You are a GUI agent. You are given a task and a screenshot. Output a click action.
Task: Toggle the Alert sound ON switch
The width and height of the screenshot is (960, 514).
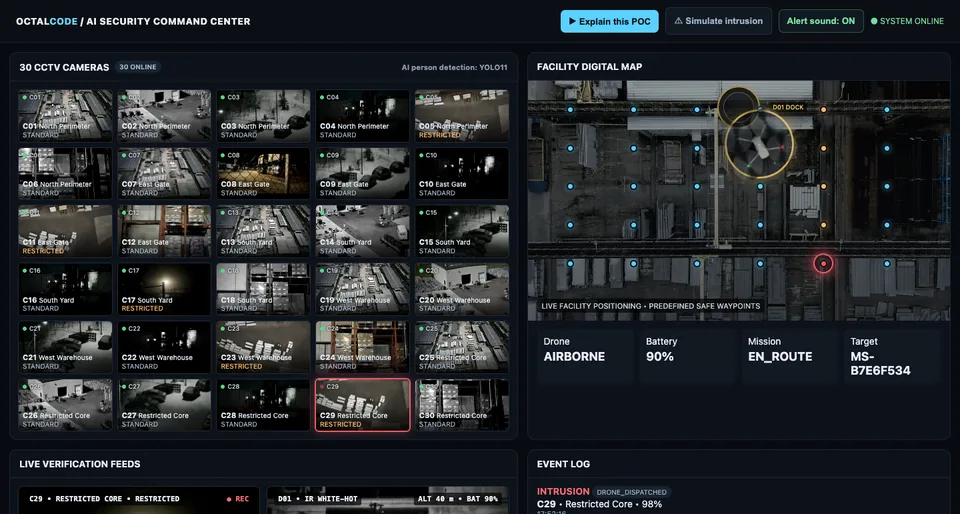click(x=820, y=21)
